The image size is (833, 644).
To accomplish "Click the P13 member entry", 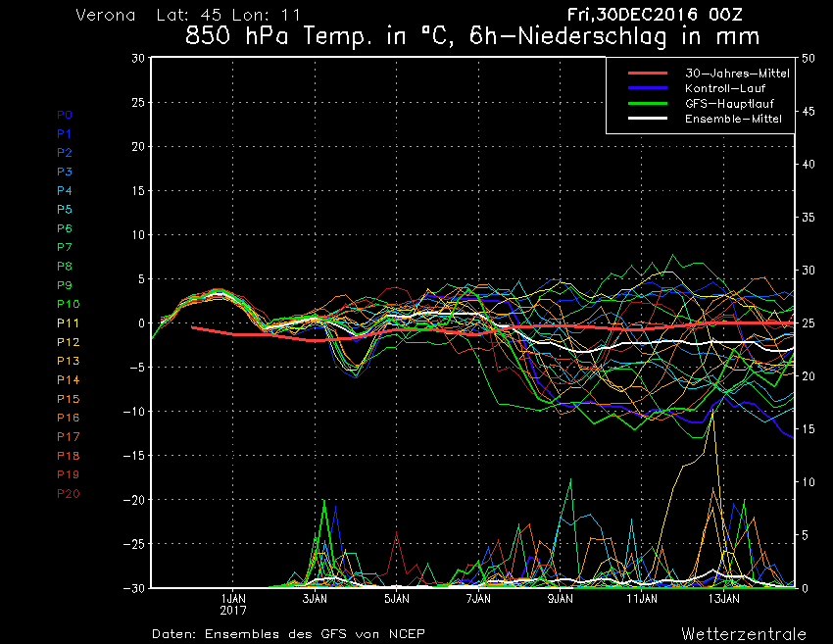I will (x=68, y=361).
